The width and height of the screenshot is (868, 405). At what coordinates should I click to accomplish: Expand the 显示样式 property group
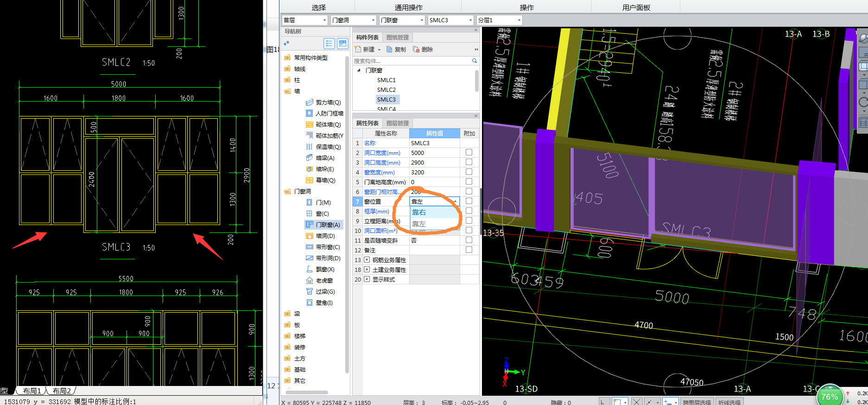[x=367, y=279]
